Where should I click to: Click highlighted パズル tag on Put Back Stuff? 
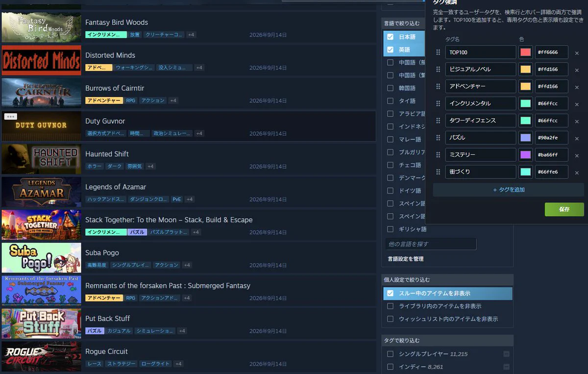click(95, 331)
